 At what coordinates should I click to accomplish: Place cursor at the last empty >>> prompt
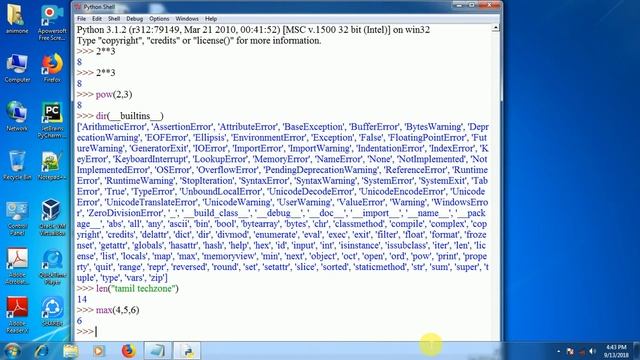(x=96, y=331)
